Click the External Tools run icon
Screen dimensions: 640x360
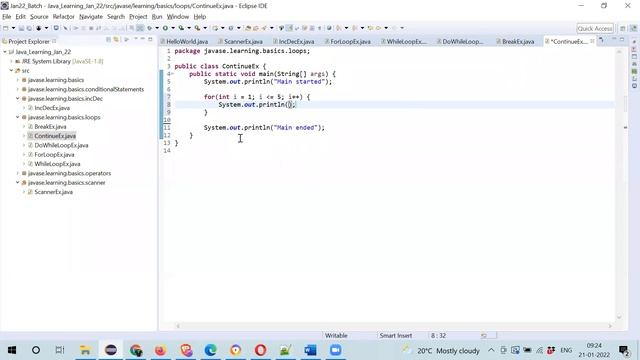tap(197, 28)
